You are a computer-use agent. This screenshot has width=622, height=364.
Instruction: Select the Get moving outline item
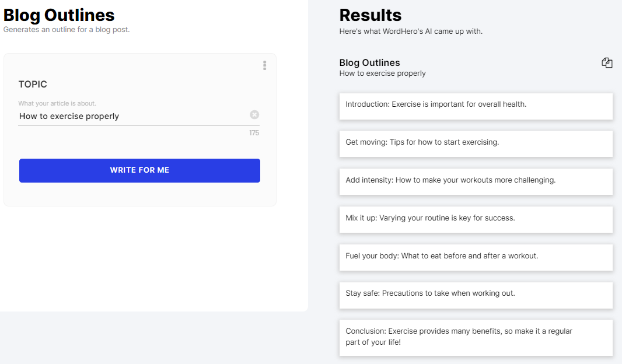476,143
